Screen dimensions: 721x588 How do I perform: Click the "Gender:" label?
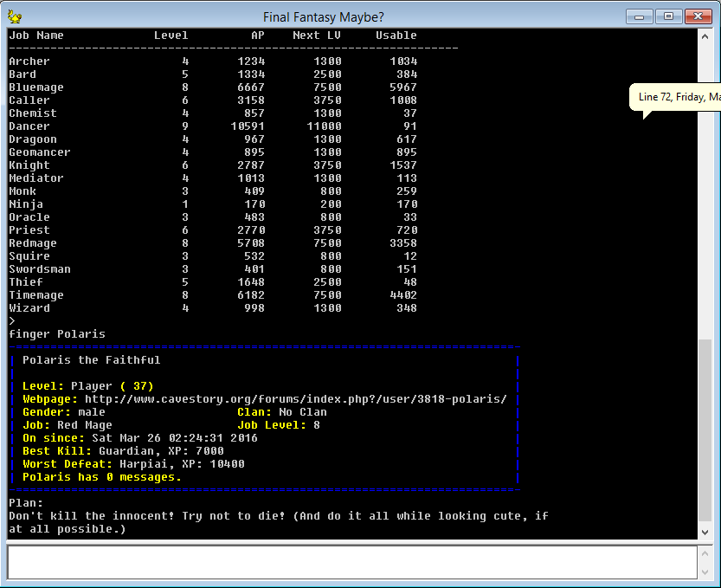[x=47, y=412]
